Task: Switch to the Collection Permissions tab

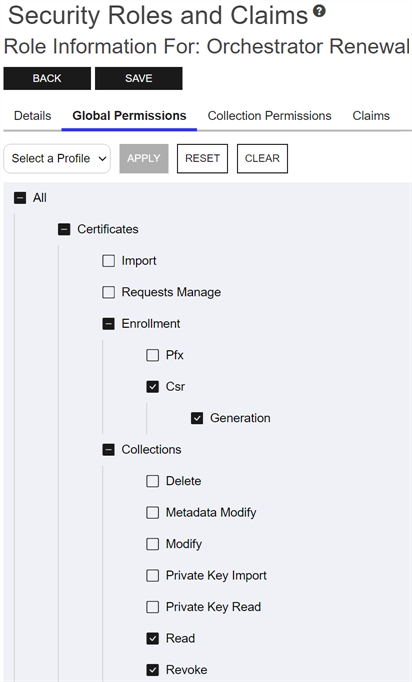Action: point(269,116)
